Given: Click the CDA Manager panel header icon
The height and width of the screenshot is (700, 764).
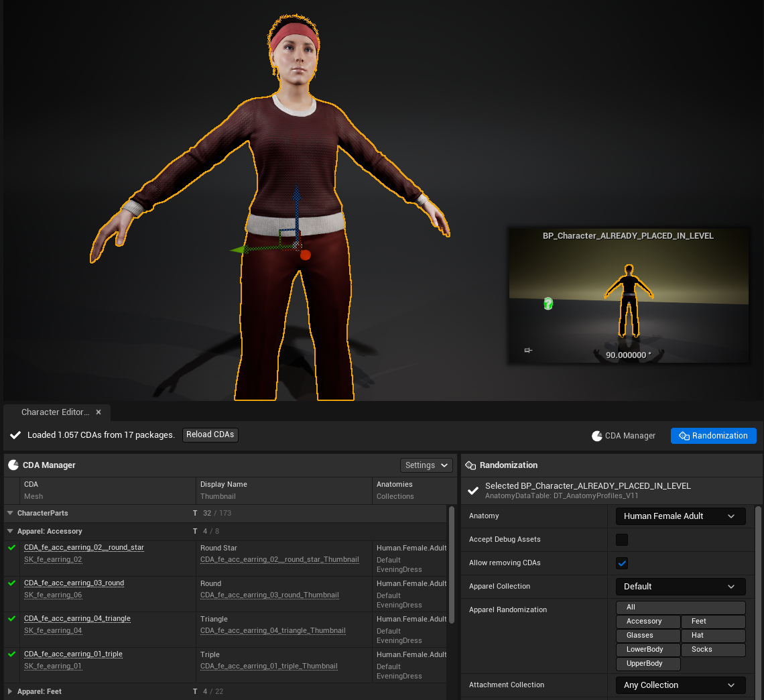Looking at the screenshot, I should click(13, 465).
